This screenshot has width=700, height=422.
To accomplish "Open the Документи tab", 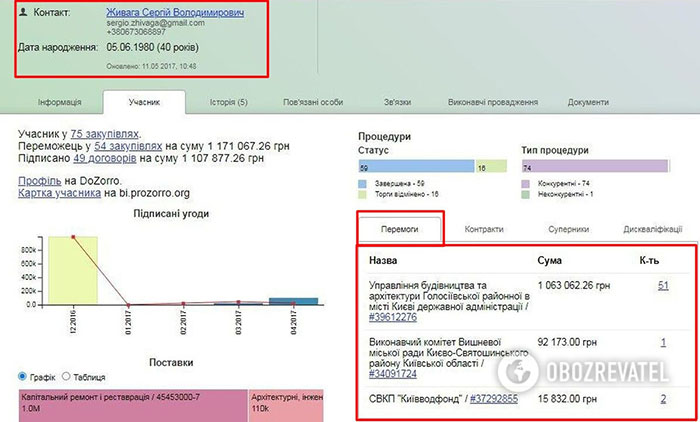I will pyautogui.click(x=587, y=102).
